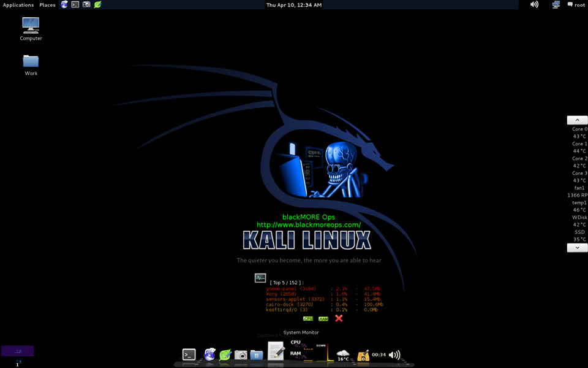Click the box-and-pencil icon showing 0 in dock

pos(363,355)
